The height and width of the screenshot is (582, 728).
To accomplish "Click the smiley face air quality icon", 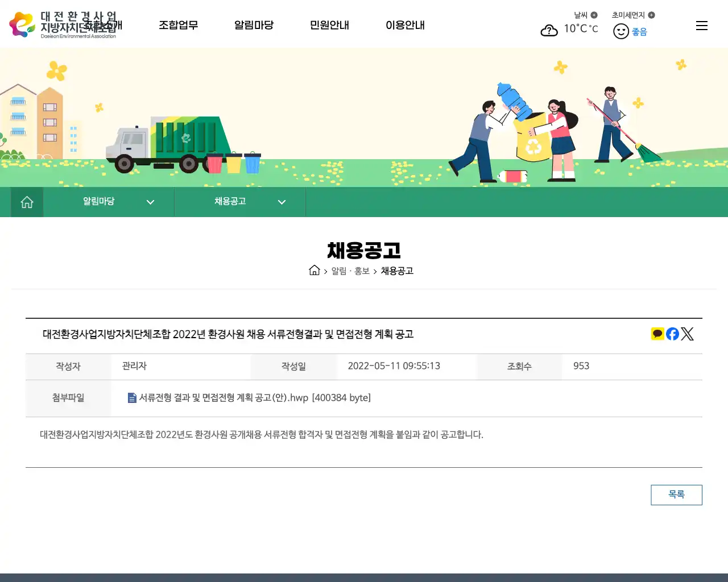I will click(621, 31).
